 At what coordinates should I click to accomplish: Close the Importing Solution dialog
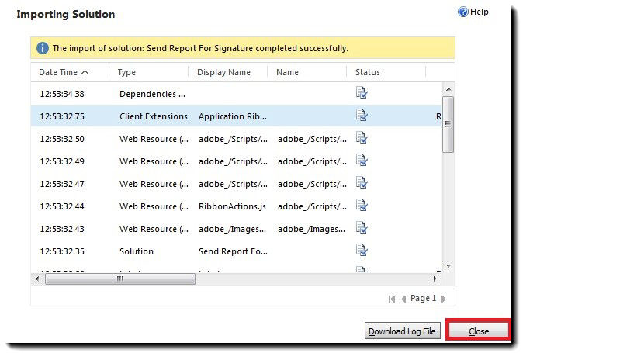pyautogui.click(x=479, y=331)
